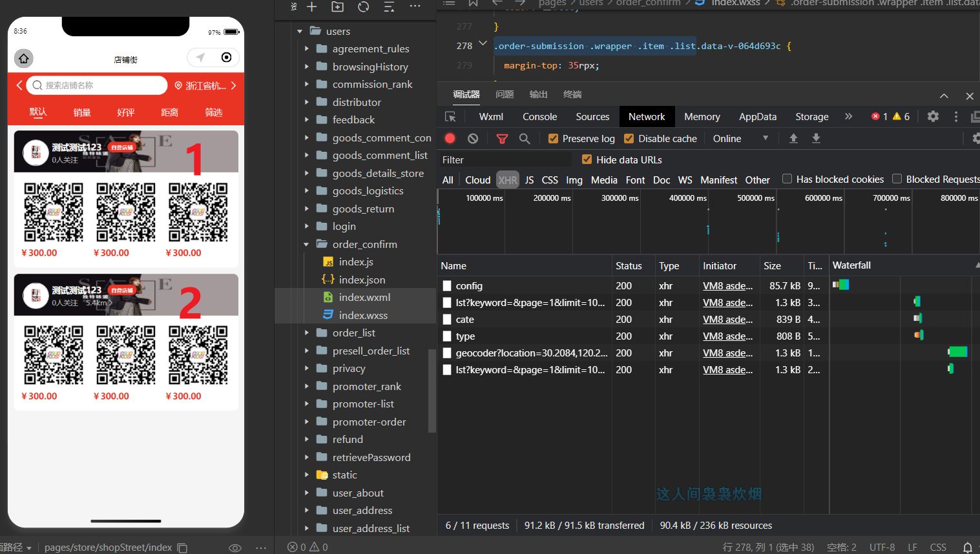Image resolution: width=980 pixels, height=554 pixels.
Task: Check the box for the geocoder request row
Action: point(447,353)
